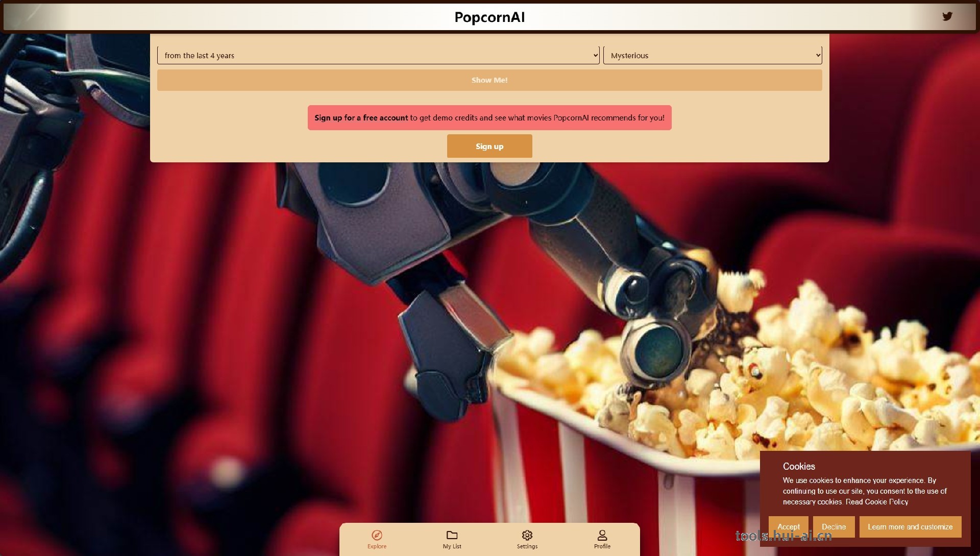
Task: Click Learn more and customize
Action: pos(910,526)
